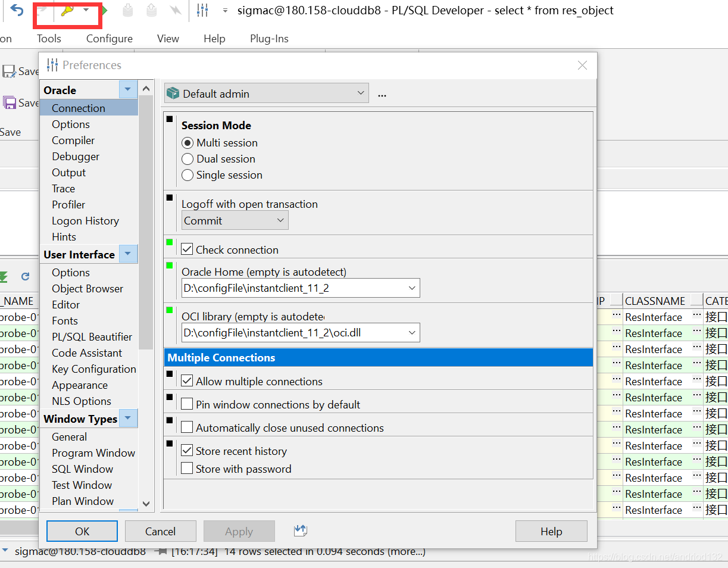The width and height of the screenshot is (728, 568).
Task: Click the blue Undo arrow in the toolbar
Action: pos(17,10)
